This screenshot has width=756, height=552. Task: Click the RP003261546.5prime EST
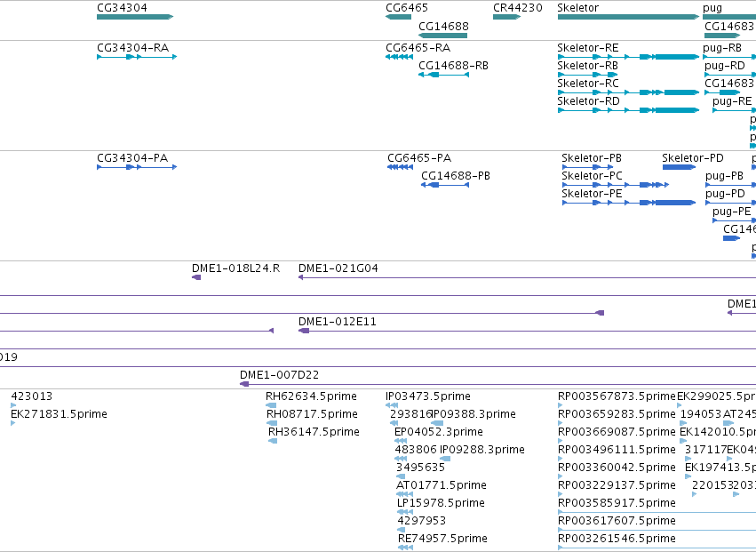click(657, 548)
